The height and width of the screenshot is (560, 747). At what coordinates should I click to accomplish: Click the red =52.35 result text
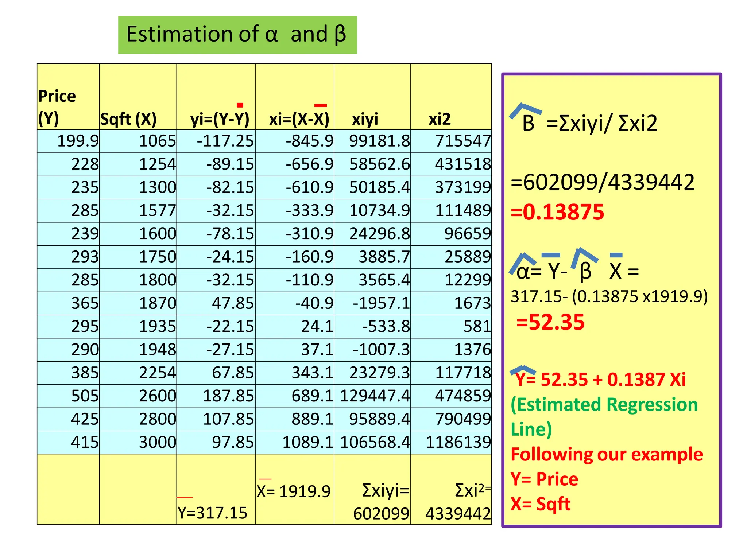coord(550,322)
